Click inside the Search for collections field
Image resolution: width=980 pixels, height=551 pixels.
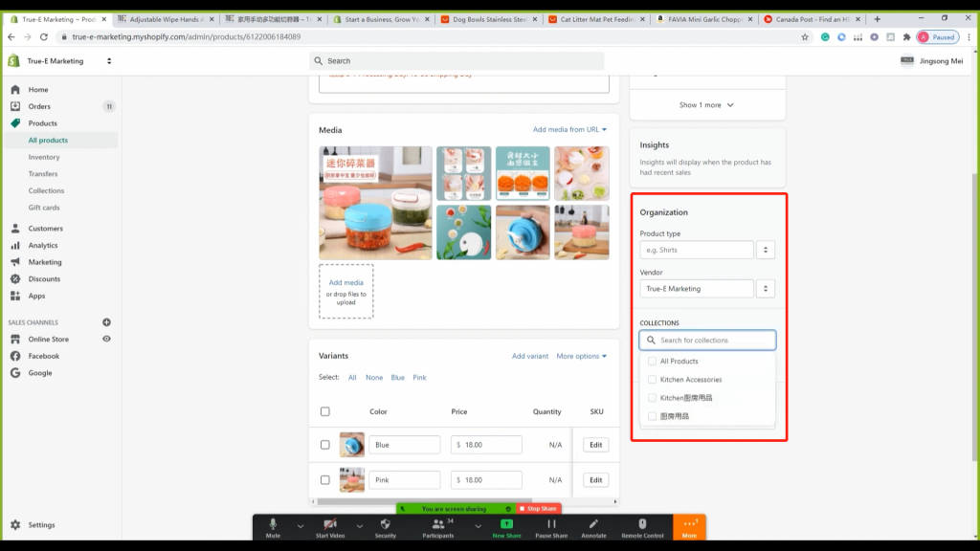(x=708, y=340)
